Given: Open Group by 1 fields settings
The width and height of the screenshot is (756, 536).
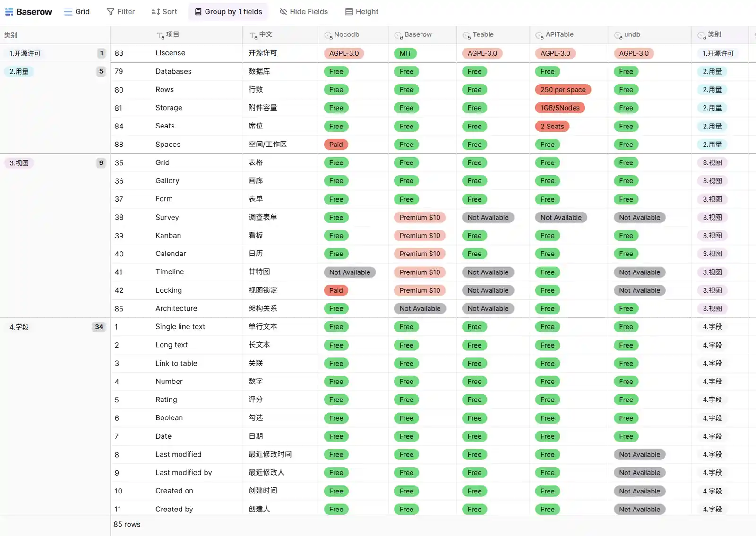Looking at the screenshot, I should coord(228,12).
